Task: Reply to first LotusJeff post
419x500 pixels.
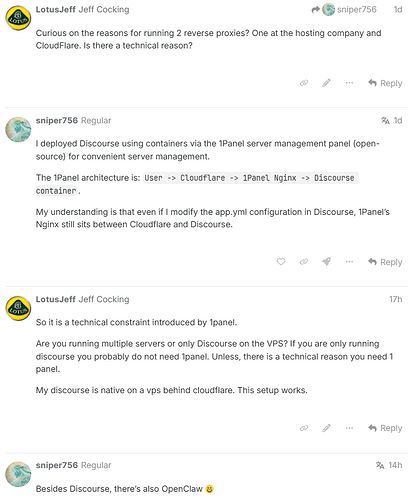Action: 385,83
